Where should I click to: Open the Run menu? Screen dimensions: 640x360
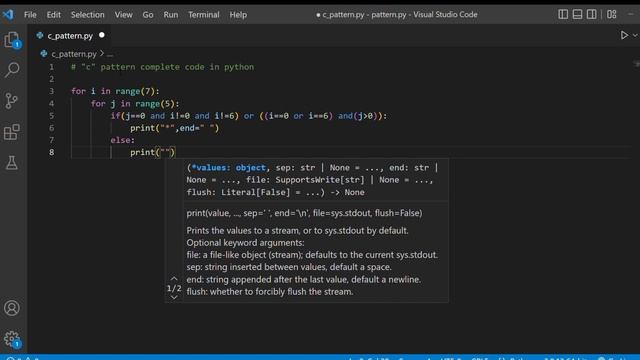171,15
